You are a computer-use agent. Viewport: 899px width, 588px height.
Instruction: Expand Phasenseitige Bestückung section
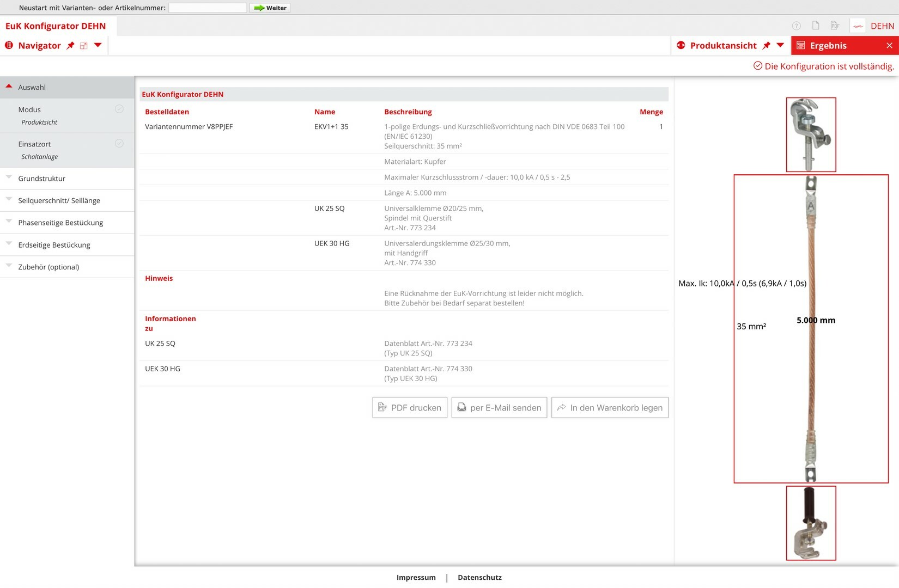[9, 222]
